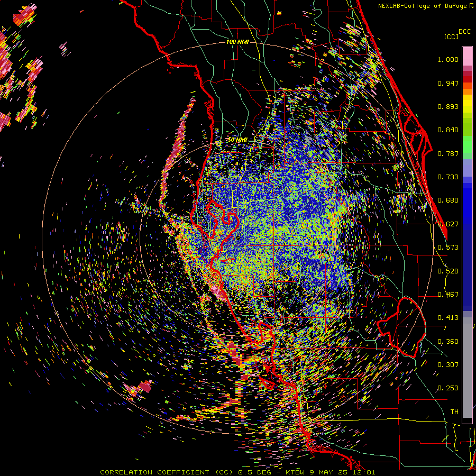Click the 0.307 scale value
476x476 pixels.
click(448, 365)
